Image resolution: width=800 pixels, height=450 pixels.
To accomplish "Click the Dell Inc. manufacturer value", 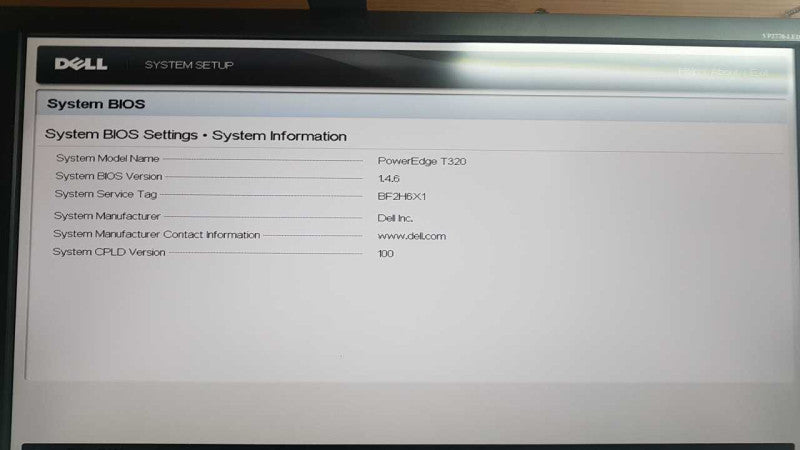I will pos(395,218).
